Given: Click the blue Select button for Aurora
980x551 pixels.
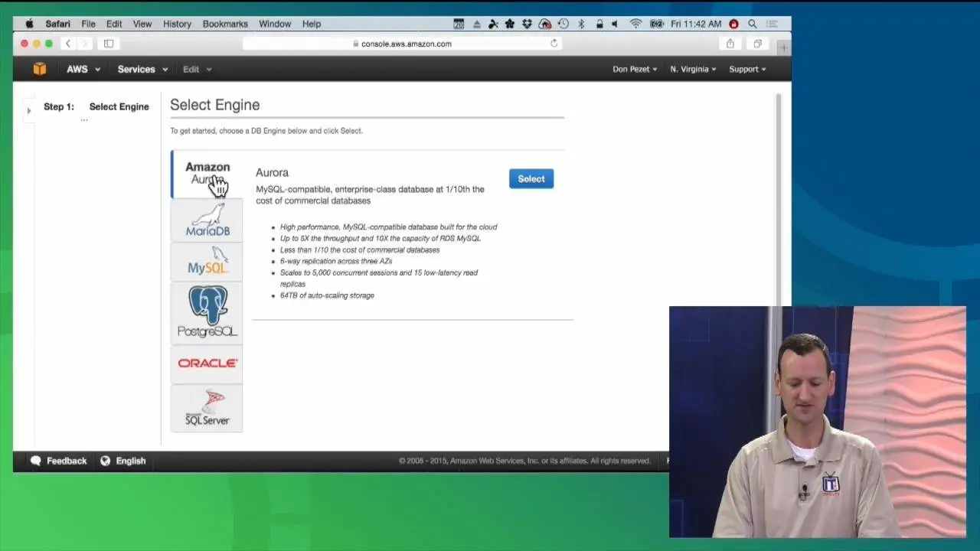Looking at the screenshot, I should [x=531, y=178].
